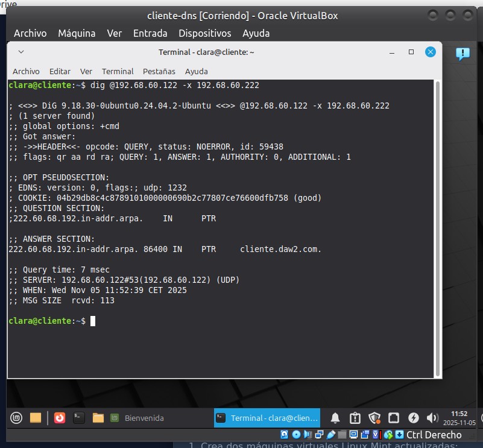Open VirtualBox Máquina menu

[x=77, y=33]
